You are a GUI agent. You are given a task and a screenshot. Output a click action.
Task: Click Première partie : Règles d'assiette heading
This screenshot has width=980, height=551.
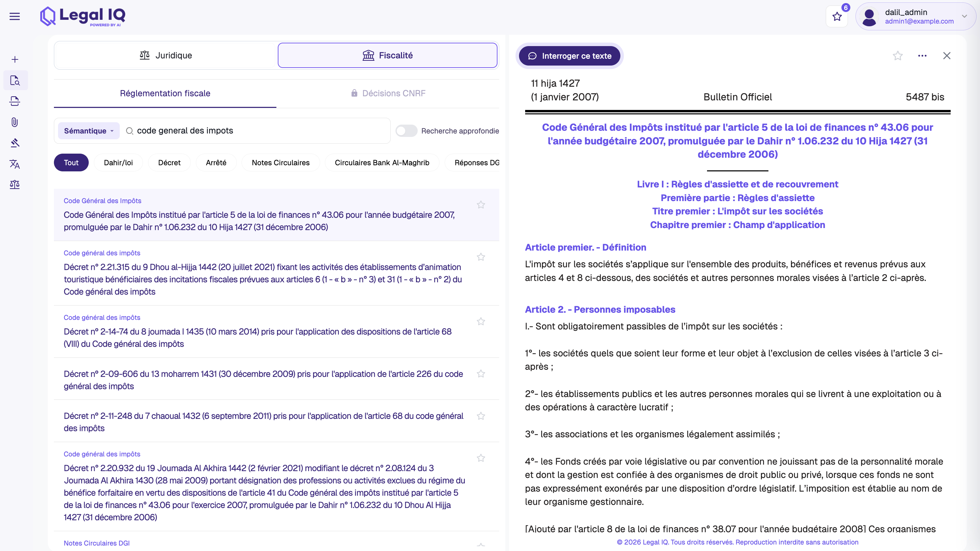coord(737,198)
